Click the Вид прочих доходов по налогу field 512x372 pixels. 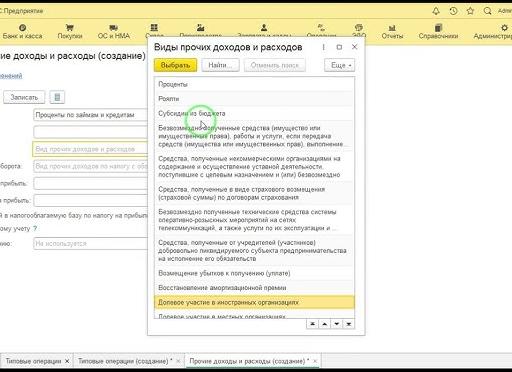click(90, 166)
